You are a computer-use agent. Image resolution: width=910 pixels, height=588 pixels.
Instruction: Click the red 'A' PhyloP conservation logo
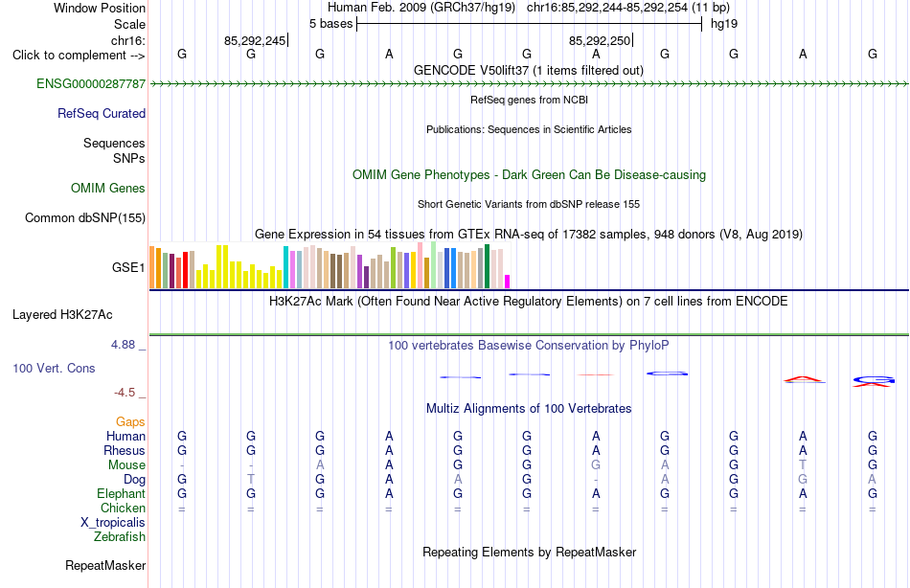804,379
